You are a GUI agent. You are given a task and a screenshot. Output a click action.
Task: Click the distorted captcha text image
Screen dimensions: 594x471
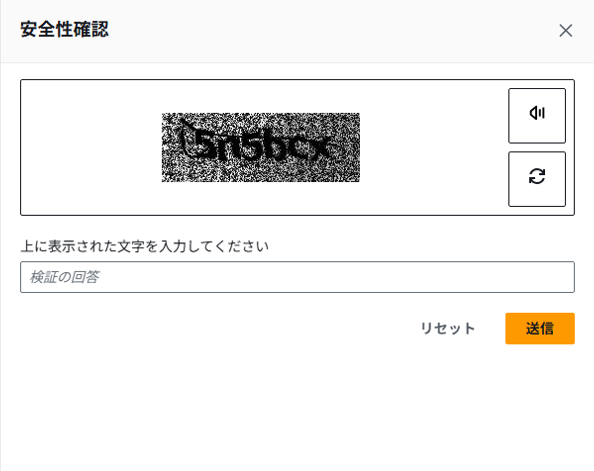(x=261, y=147)
